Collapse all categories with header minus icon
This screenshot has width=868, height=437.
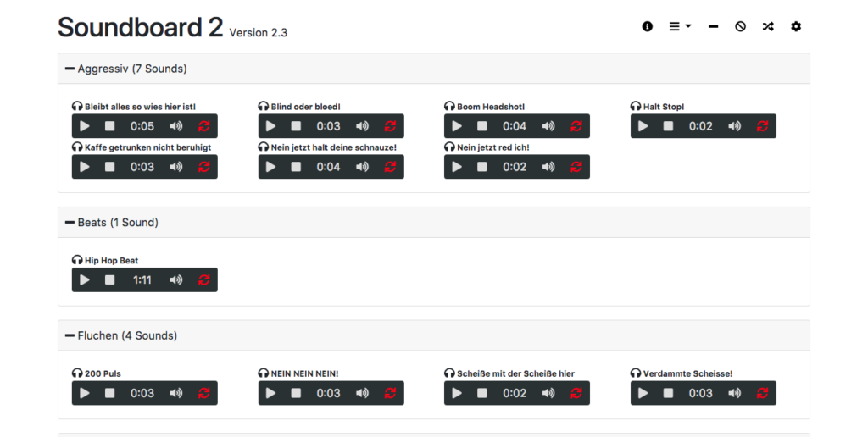coord(713,26)
